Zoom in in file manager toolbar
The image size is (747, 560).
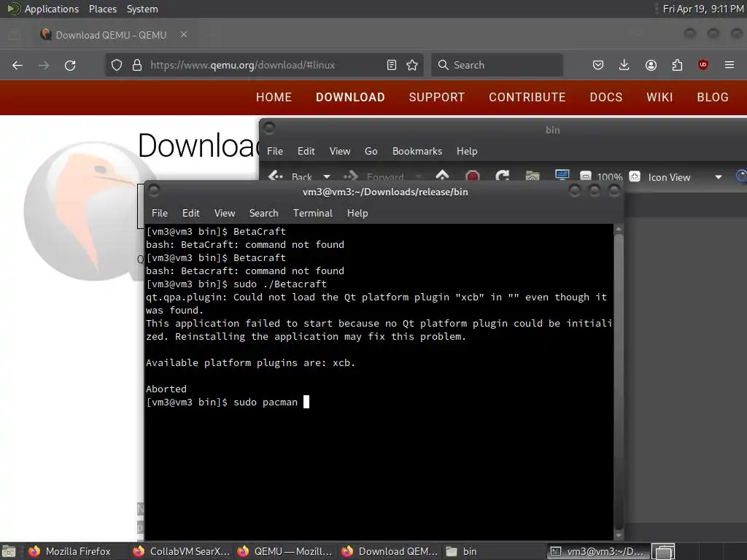(635, 176)
